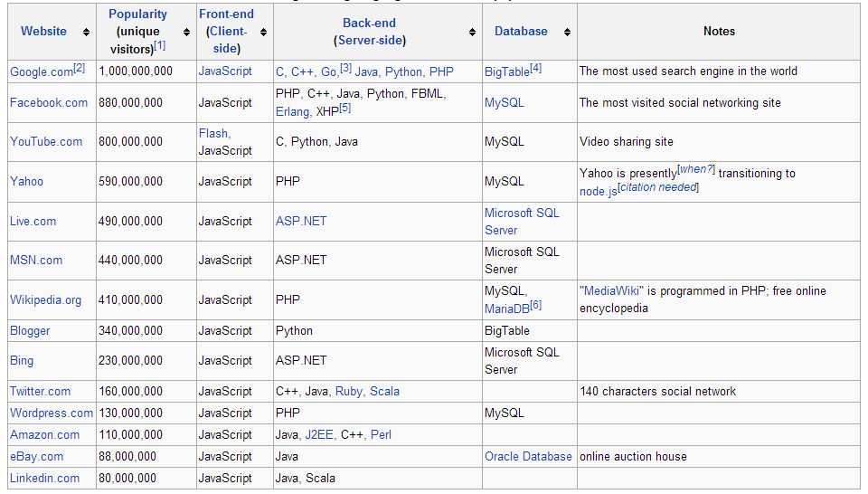Open Microsoft SQL Server link in Live.com row

tap(522, 222)
